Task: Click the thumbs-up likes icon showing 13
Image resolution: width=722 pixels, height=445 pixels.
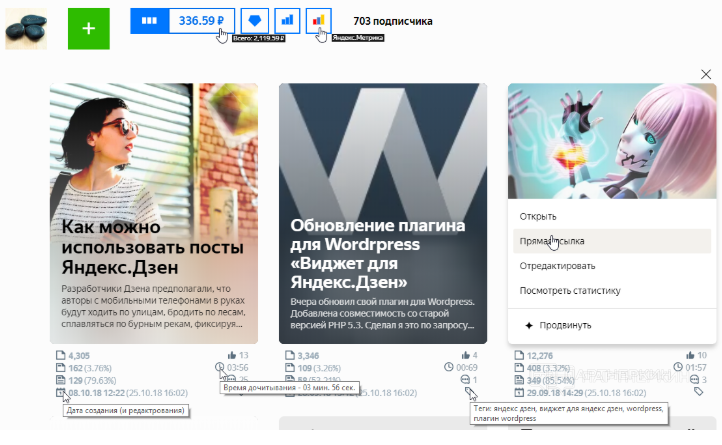Action: (232, 355)
